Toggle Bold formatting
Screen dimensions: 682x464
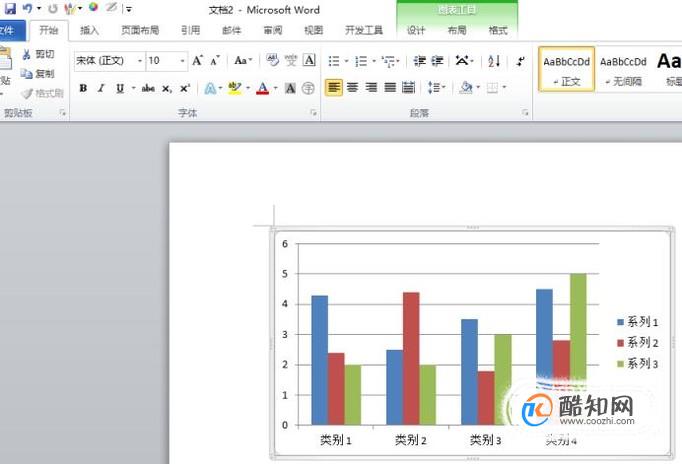click(83, 88)
